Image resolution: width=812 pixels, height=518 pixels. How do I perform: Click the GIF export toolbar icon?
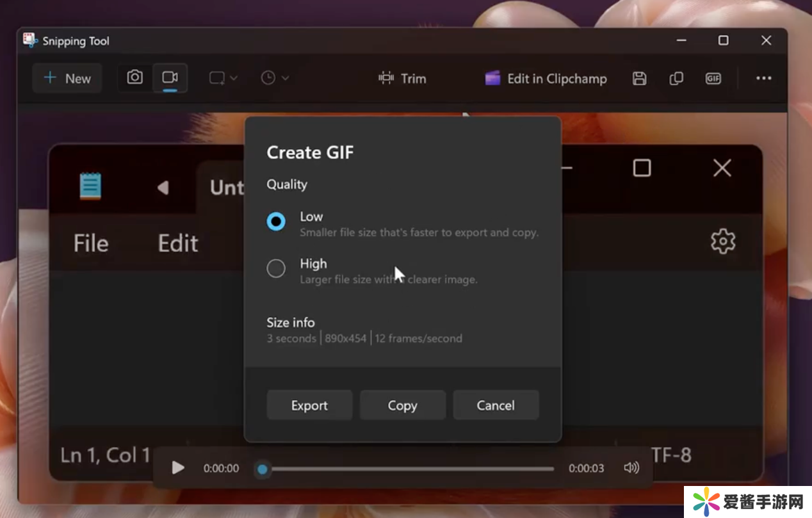pos(713,79)
